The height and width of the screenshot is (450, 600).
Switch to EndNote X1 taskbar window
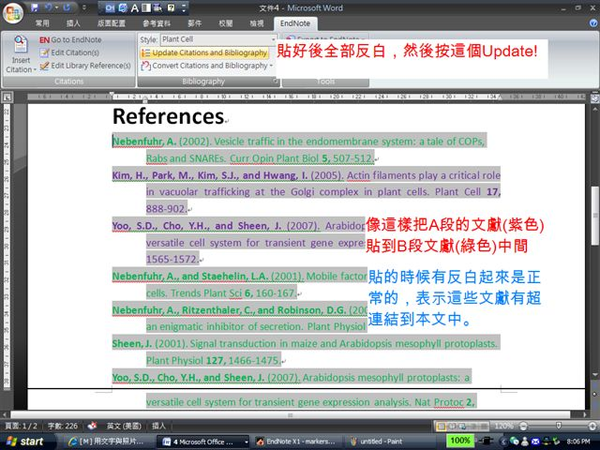(x=296, y=442)
